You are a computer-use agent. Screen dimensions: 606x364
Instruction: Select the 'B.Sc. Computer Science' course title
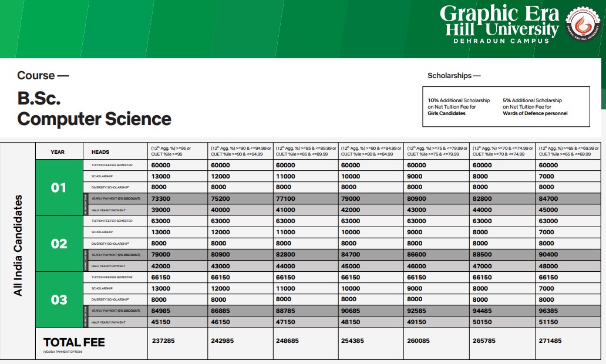[95, 109]
